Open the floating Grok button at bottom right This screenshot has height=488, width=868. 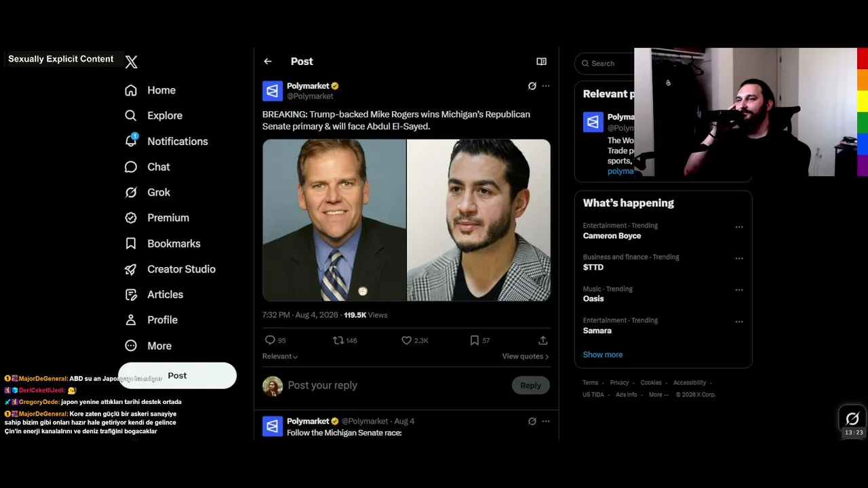[852, 418]
